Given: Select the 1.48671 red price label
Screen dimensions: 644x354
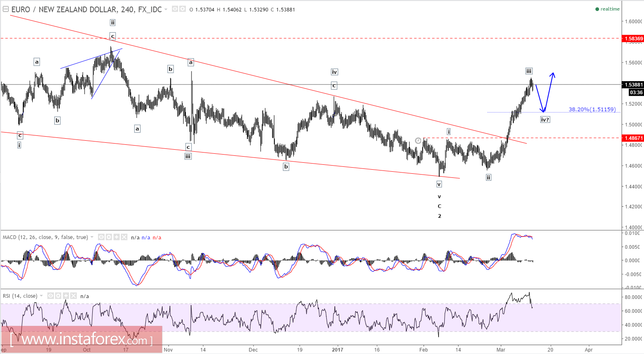Looking at the screenshot, I should point(633,138).
